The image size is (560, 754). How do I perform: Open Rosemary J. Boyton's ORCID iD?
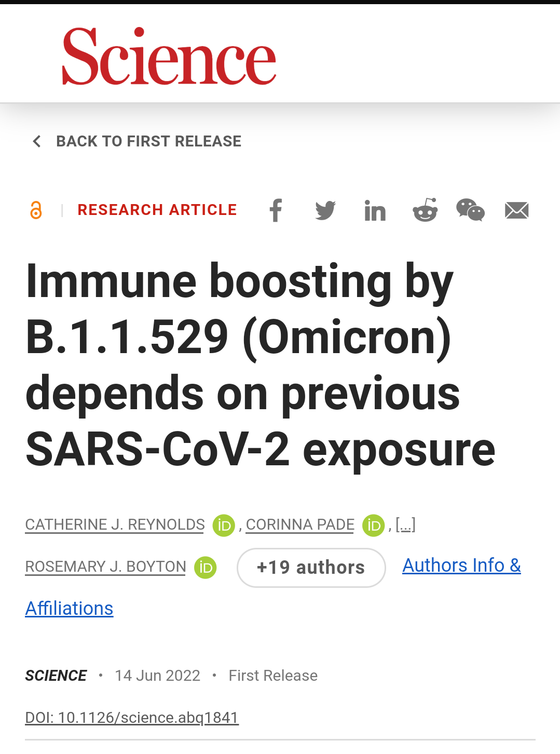click(x=206, y=567)
